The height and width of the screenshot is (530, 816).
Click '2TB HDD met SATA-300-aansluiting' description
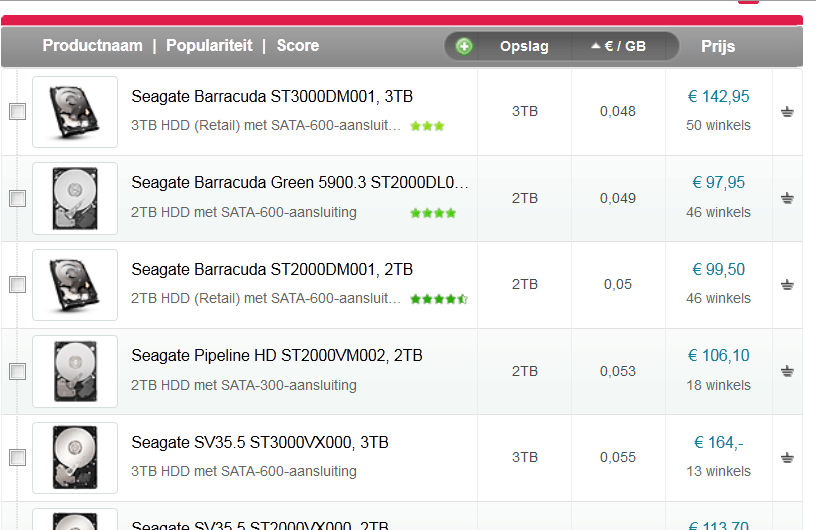[x=244, y=385]
